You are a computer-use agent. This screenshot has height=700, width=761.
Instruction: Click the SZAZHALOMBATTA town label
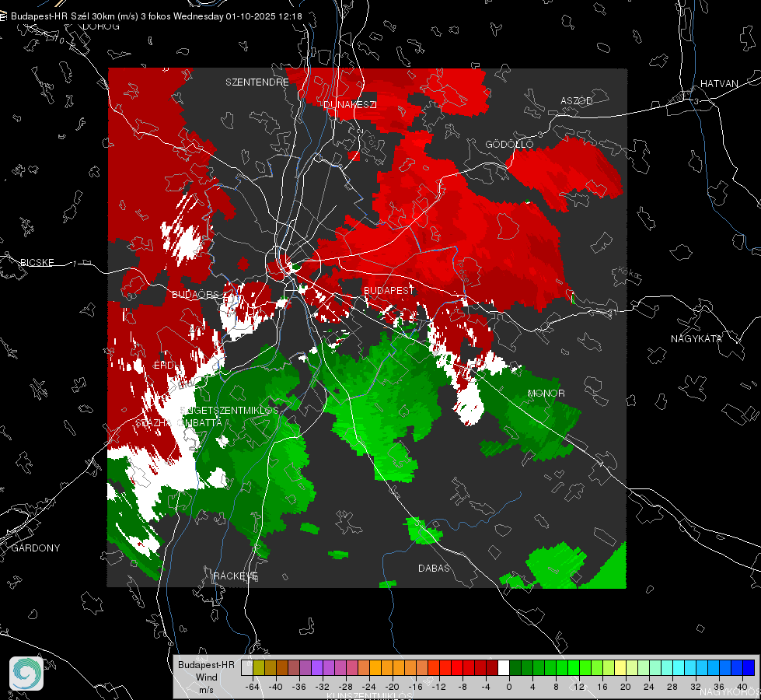coord(179,422)
